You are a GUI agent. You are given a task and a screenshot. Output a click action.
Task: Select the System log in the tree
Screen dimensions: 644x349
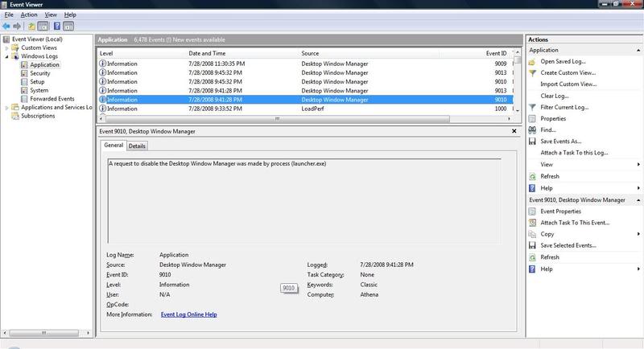[39, 90]
